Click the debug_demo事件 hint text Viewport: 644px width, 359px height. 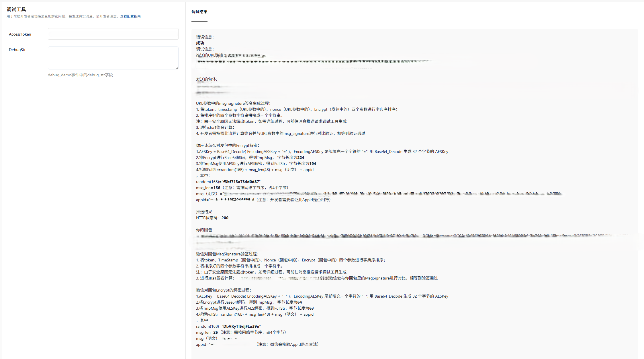coord(80,75)
